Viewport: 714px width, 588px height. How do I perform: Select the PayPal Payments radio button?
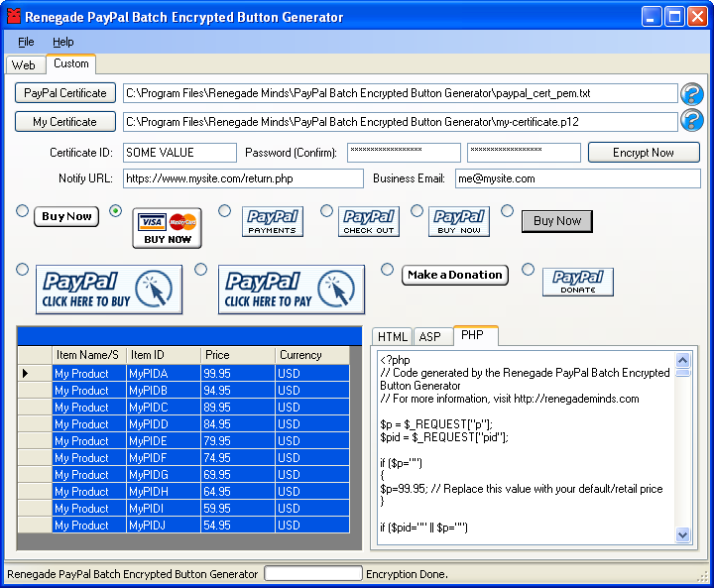[224, 211]
